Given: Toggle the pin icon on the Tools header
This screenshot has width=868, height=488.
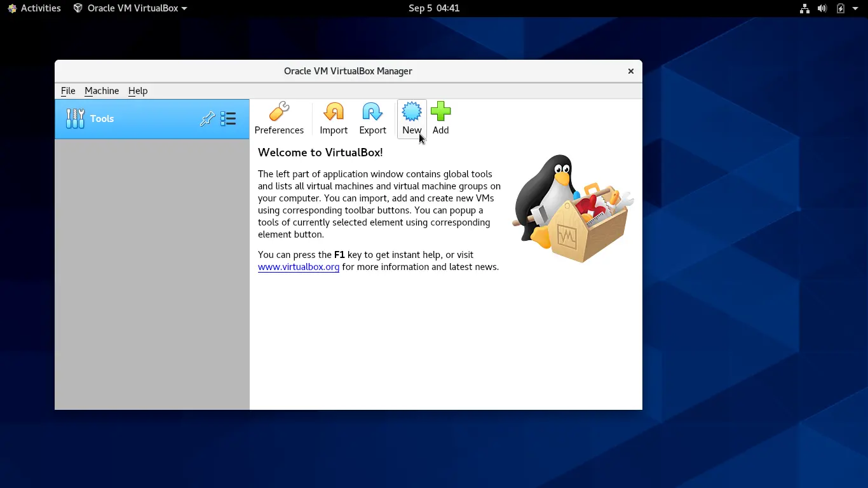Looking at the screenshot, I should tap(207, 118).
